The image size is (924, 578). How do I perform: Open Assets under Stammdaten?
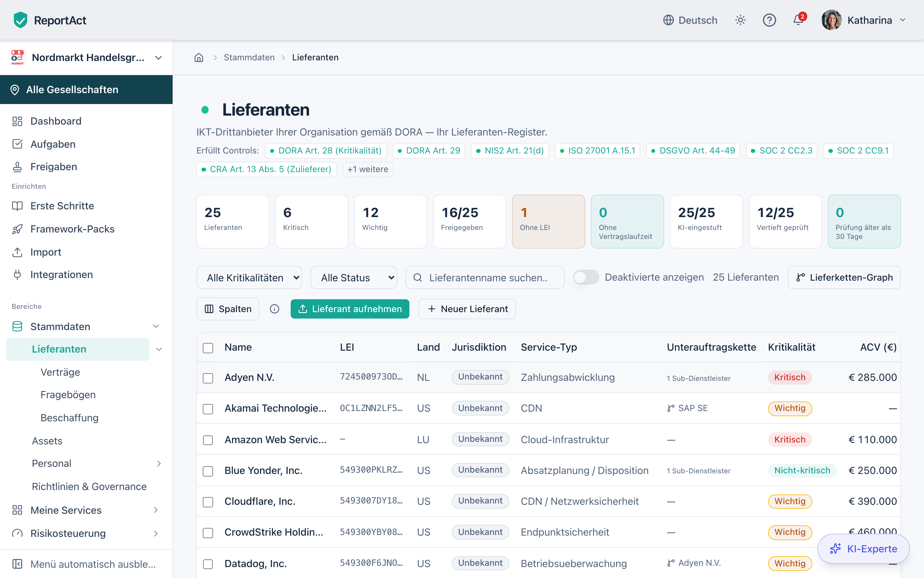(x=47, y=441)
